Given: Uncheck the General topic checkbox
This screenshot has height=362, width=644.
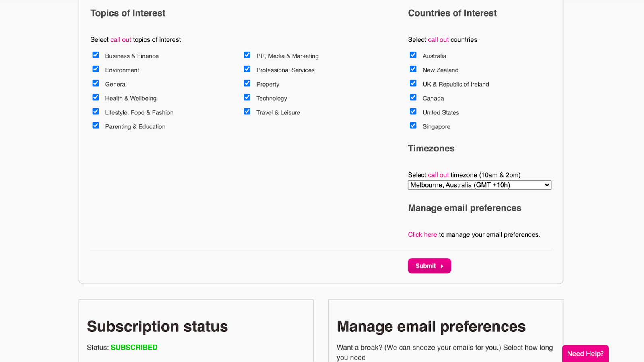Looking at the screenshot, I should pos(96,83).
